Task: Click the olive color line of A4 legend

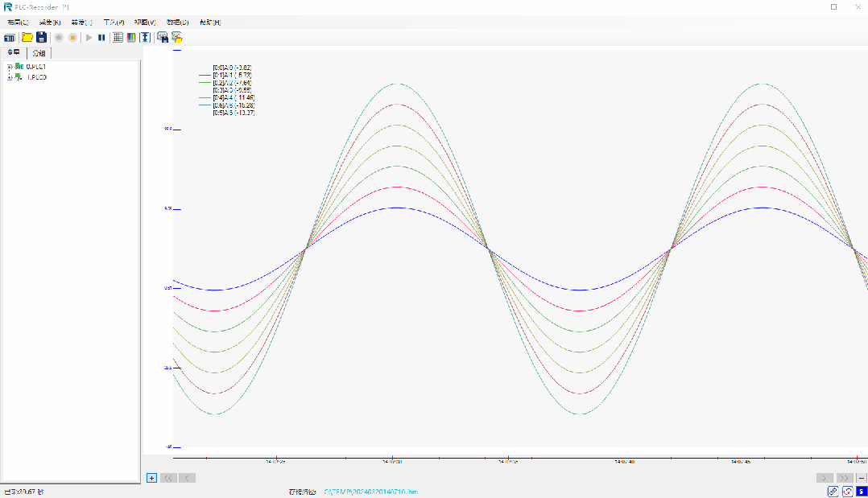Action: coord(205,98)
